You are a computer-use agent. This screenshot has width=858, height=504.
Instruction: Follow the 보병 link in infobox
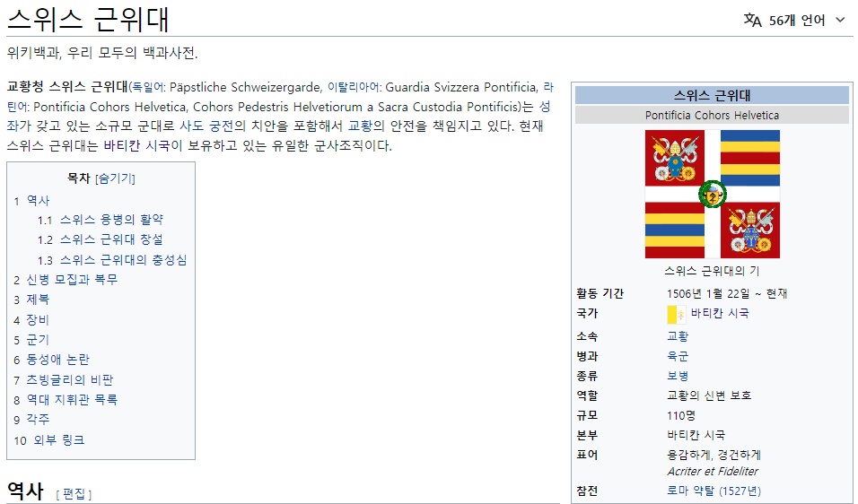[678, 376]
